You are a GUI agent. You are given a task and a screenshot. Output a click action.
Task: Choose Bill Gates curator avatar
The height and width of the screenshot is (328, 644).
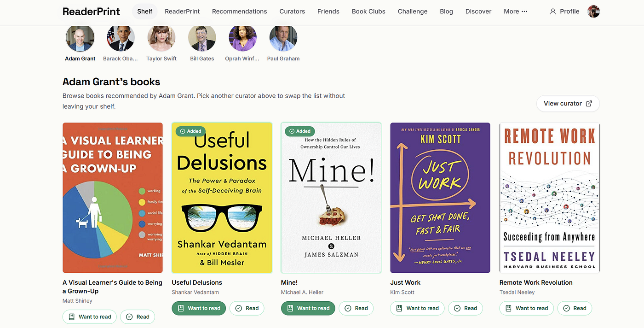(202, 38)
